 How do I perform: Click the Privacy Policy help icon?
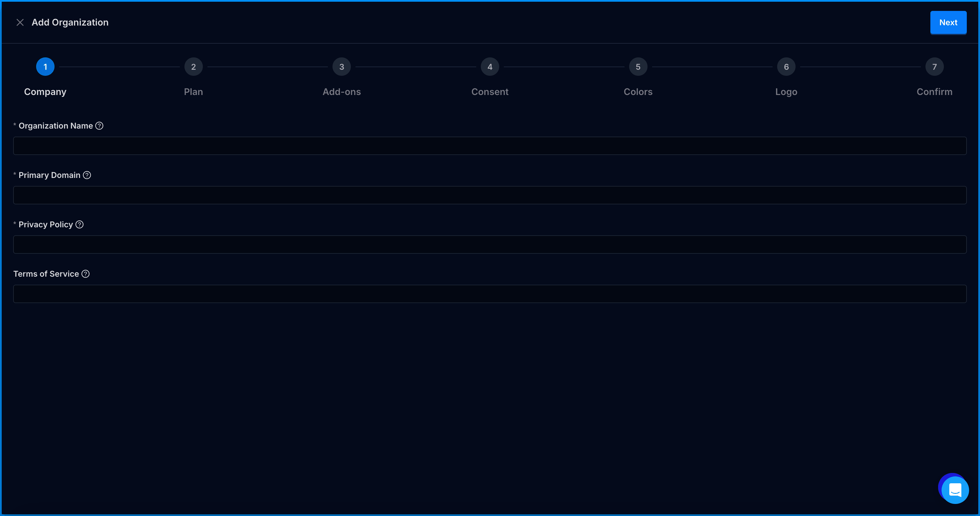coord(79,224)
